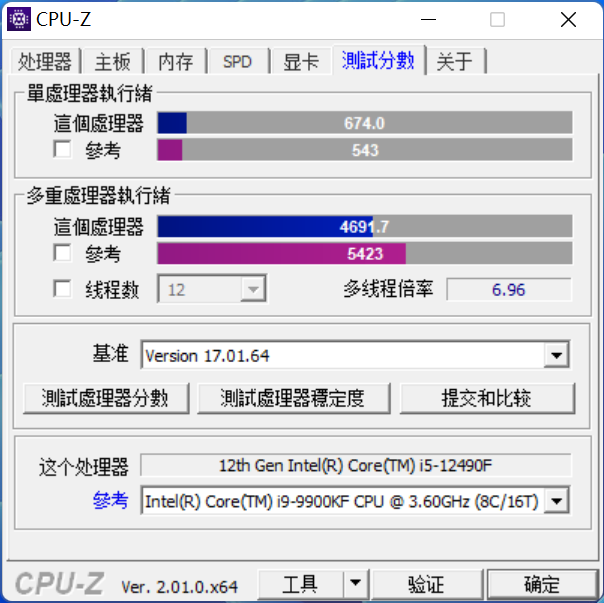Click the multi-thread 4691.7 score bar

(x=365, y=226)
